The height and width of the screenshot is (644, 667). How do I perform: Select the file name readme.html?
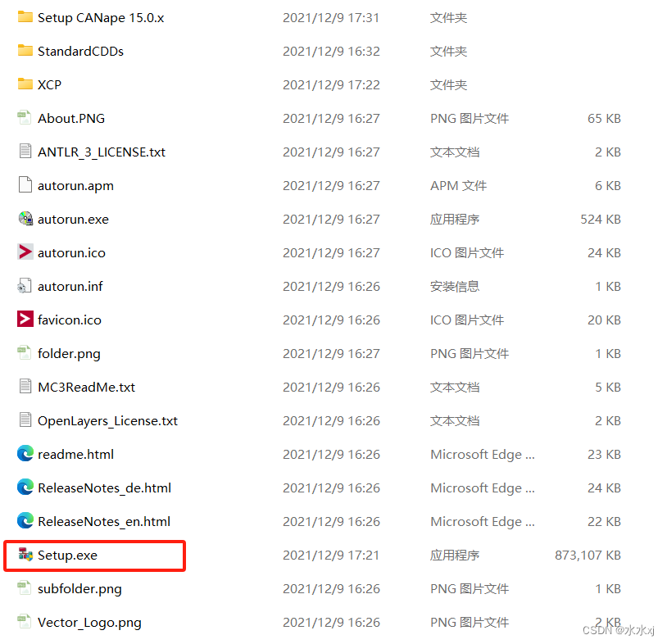75,454
